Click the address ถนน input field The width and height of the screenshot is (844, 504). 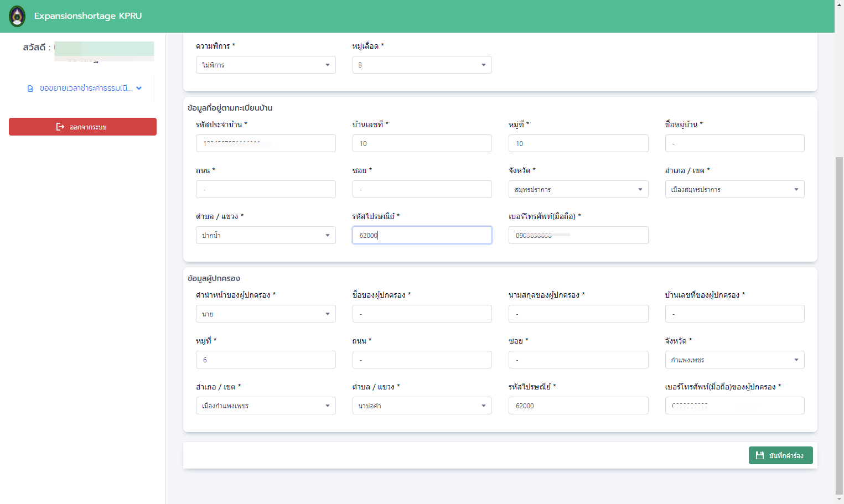tap(266, 189)
